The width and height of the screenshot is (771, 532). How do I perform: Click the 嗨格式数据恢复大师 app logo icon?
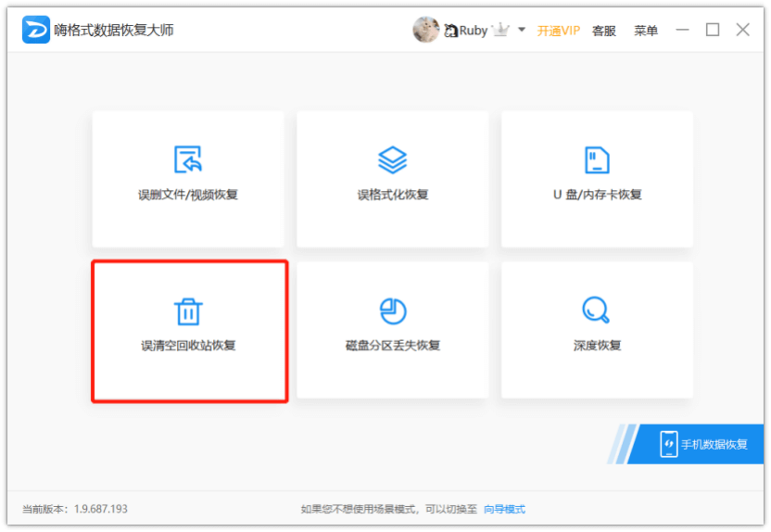coord(36,30)
